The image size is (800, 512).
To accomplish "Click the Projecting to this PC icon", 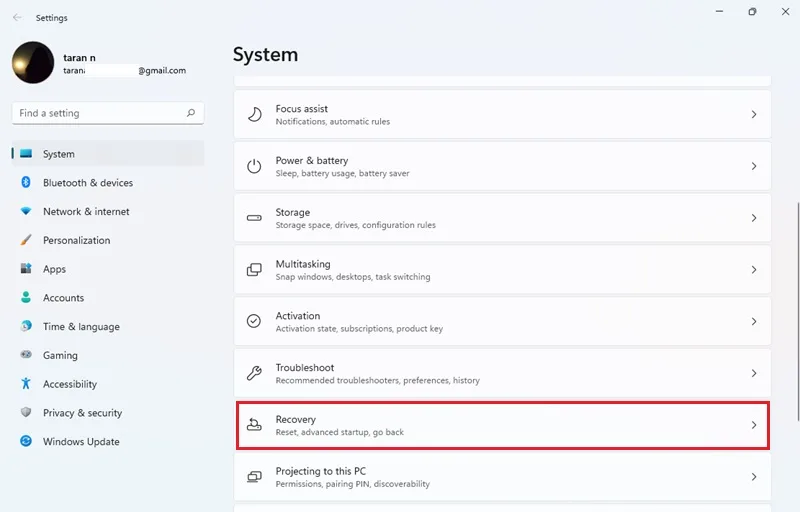I will [254, 477].
